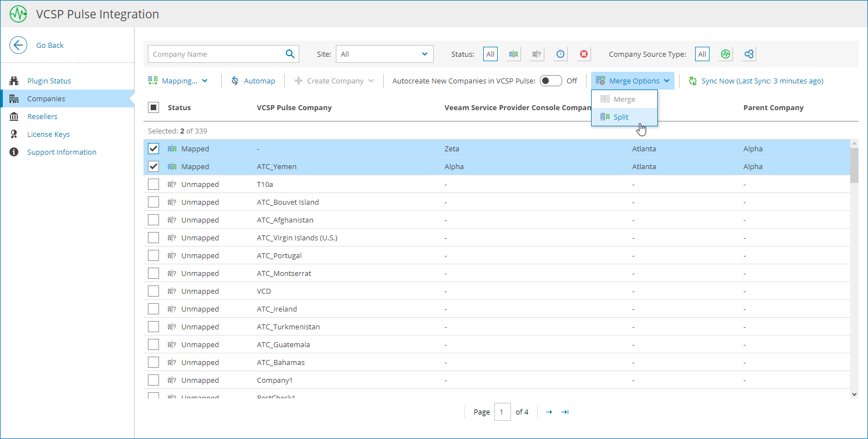Check the VCD row checkbox
Viewport: 868px width, 439px height.
pyautogui.click(x=154, y=291)
